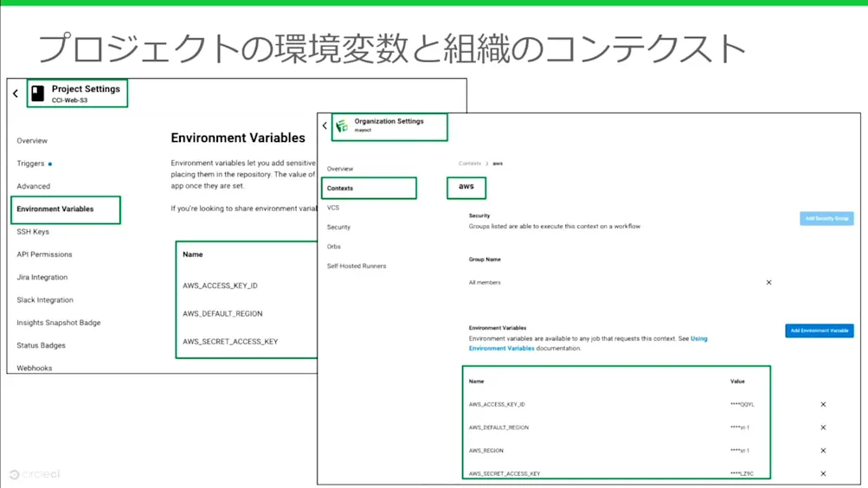868x488 pixels.
Task: Click the Organization Settings logo icon
Action: coord(342,125)
